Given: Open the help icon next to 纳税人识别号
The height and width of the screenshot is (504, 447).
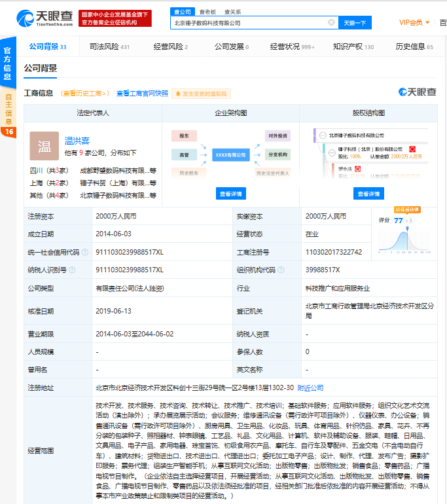Looking at the screenshot, I should point(72,270).
